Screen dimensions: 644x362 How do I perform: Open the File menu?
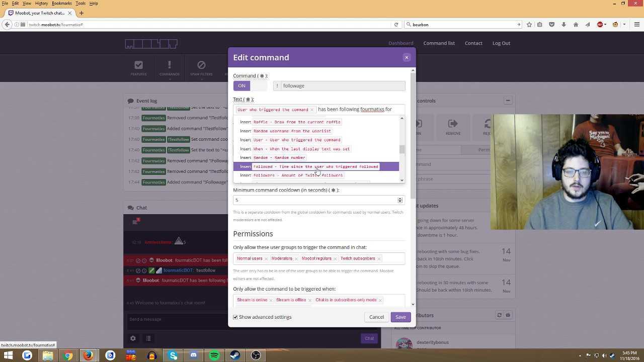click(5, 3)
